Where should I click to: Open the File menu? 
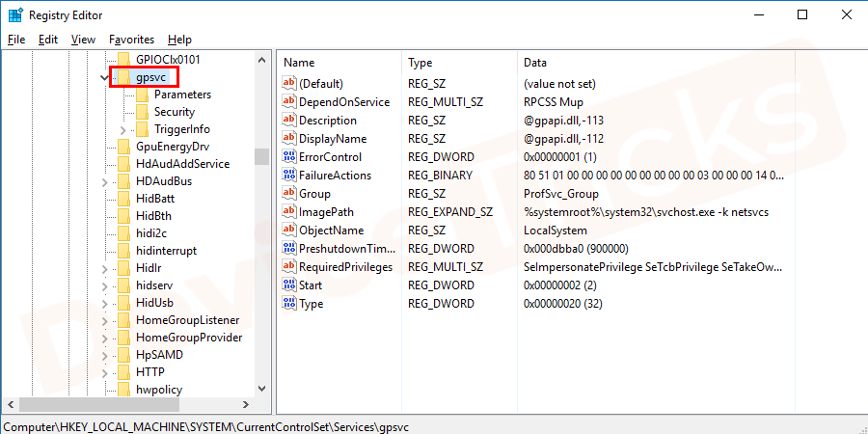pyautogui.click(x=16, y=40)
